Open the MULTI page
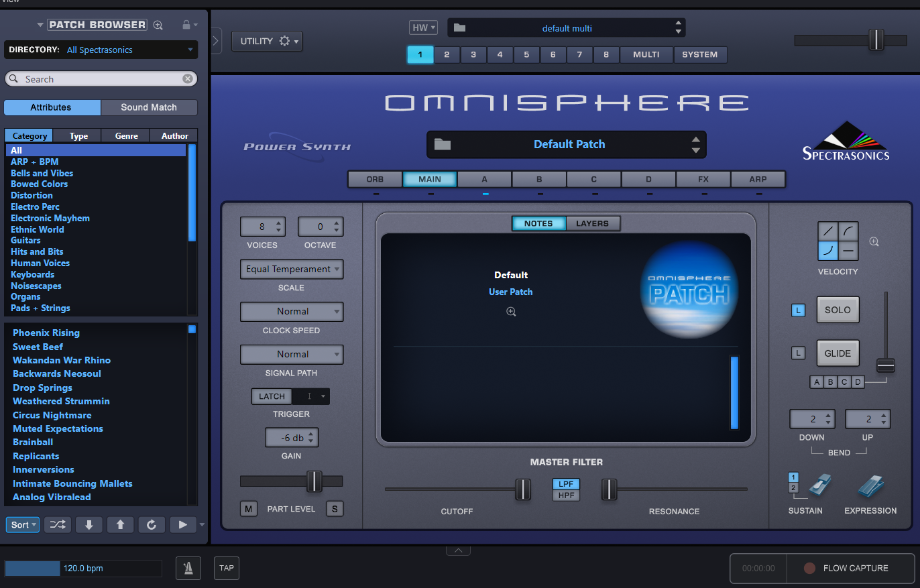The height and width of the screenshot is (588, 920). point(646,54)
